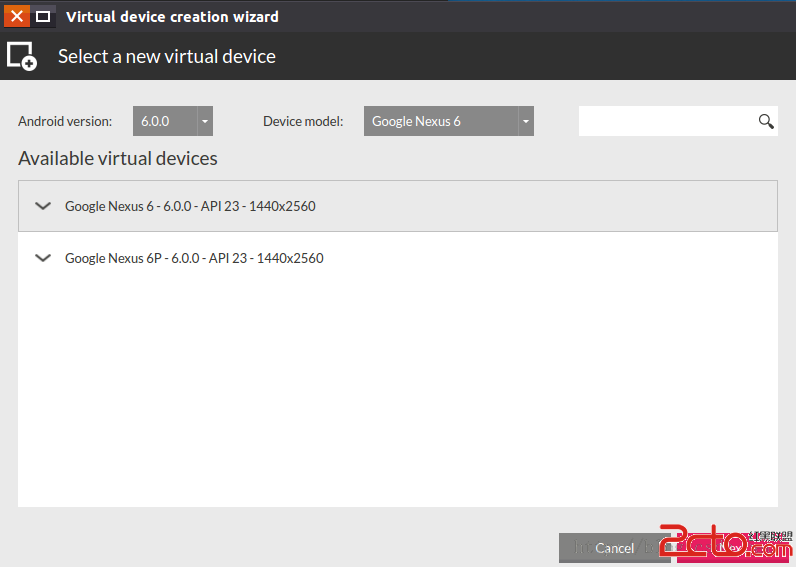Click the new virtual device header icon

[x=22, y=56]
